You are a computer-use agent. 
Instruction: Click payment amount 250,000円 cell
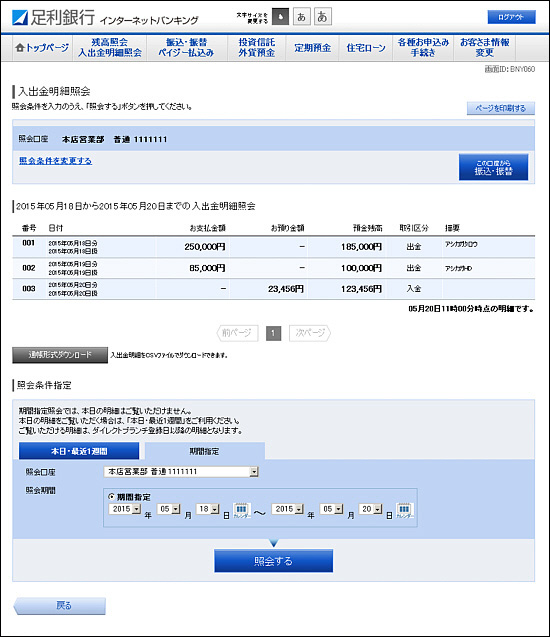pyautogui.click(x=205, y=247)
